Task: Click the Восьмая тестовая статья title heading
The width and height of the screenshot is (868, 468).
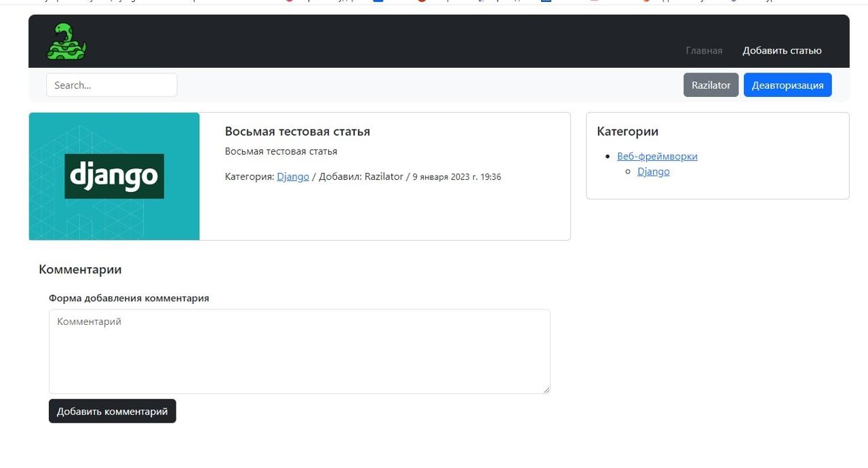Action: (x=298, y=132)
